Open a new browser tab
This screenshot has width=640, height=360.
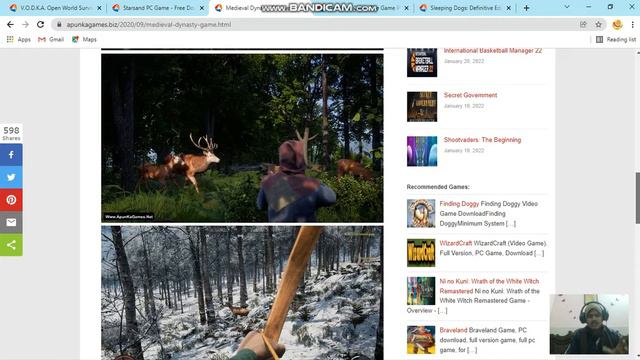click(x=527, y=8)
